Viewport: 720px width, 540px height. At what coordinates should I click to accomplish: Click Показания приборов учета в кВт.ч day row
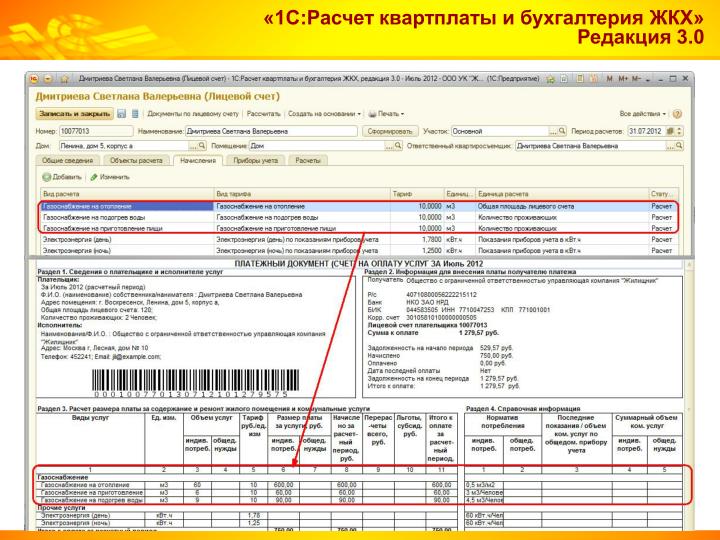562,239
